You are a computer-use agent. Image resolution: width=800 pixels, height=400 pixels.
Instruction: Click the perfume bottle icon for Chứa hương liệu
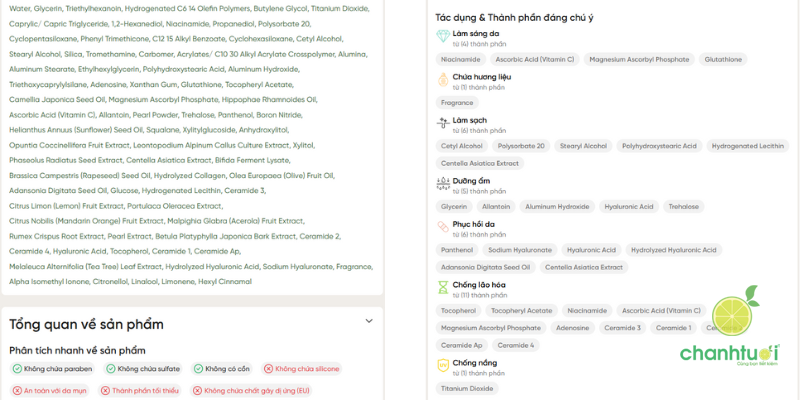pyautogui.click(x=443, y=80)
